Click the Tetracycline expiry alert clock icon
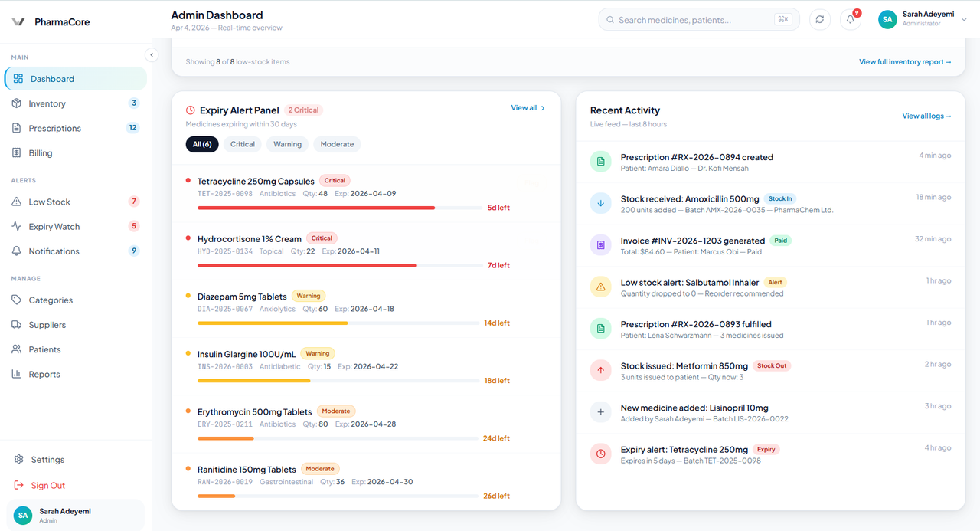This screenshot has height=531, width=980. pos(600,454)
